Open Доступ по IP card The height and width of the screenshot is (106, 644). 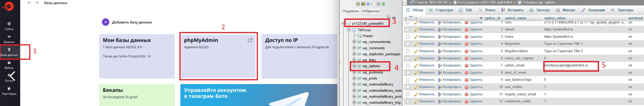(x=299, y=56)
